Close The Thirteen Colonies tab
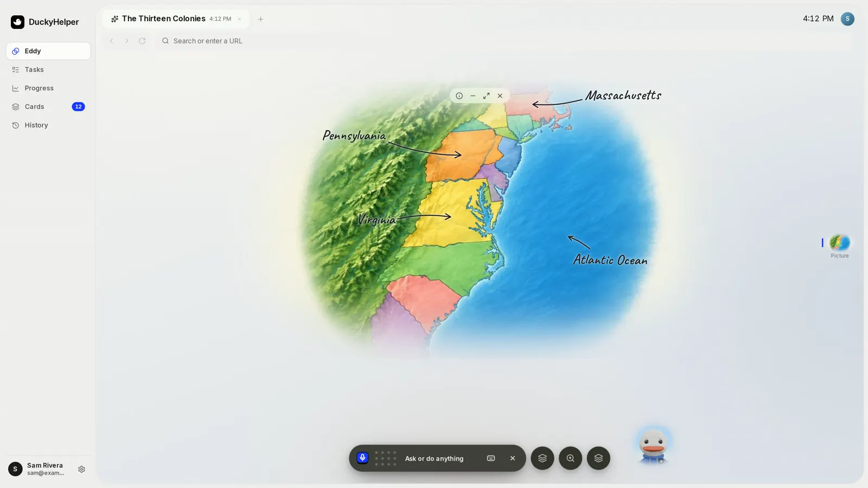The height and width of the screenshot is (488, 868). click(239, 19)
